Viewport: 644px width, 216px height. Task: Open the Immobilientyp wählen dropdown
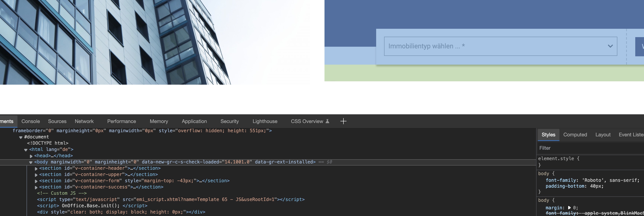click(500, 46)
